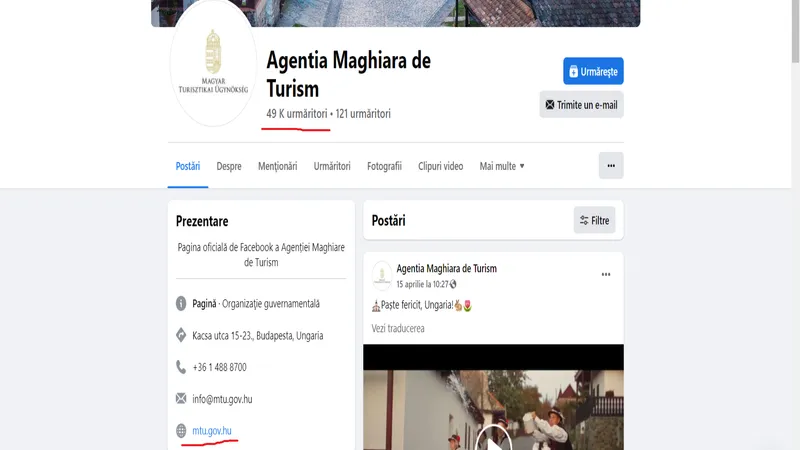This screenshot has height=450, width=800.
Task: Open the Mențiuni tab
Action: (x=277, y=166)
